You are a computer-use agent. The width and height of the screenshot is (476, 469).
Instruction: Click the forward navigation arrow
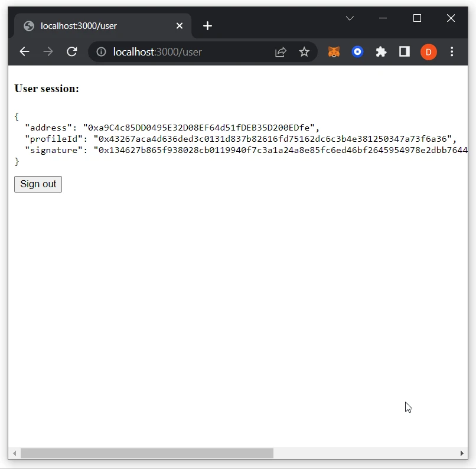[48, 52]
